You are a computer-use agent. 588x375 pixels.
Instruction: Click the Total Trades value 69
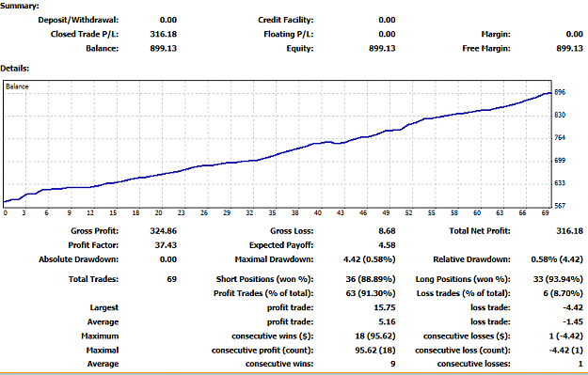click(172, 279)
